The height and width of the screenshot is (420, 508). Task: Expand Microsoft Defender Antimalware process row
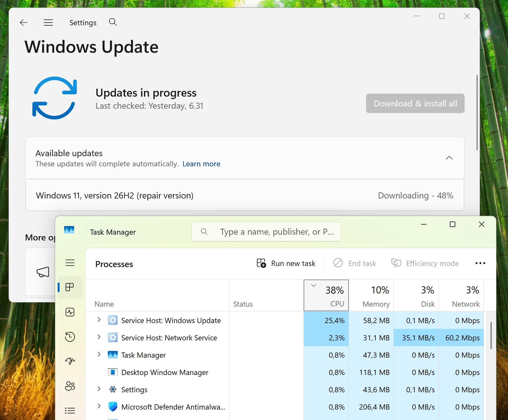[x=99, y=406]
